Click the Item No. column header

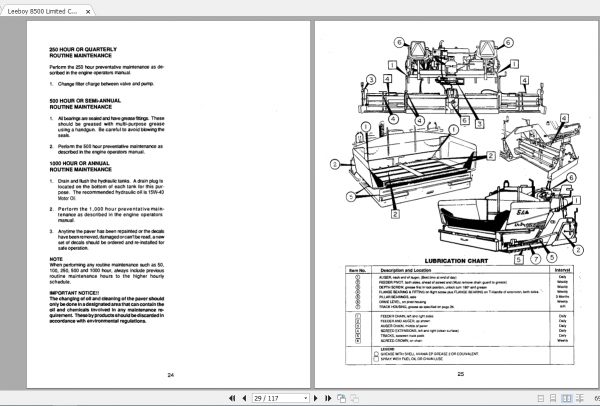point(357,270)
